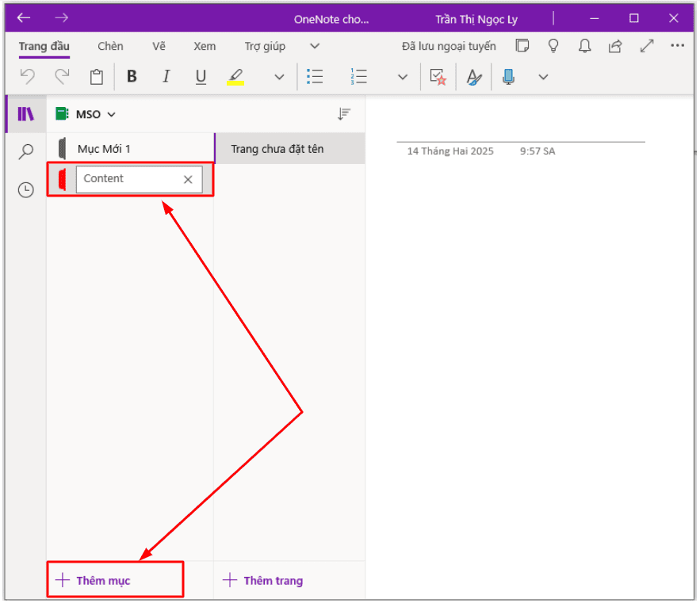
Task: Click Thêm mục to add section
Action: 94,581
